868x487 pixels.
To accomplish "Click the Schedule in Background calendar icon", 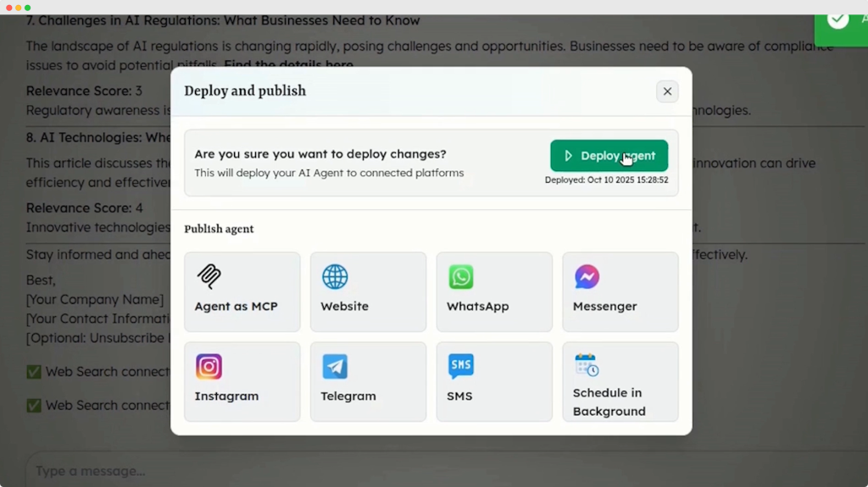I will [x=587, y=365].
